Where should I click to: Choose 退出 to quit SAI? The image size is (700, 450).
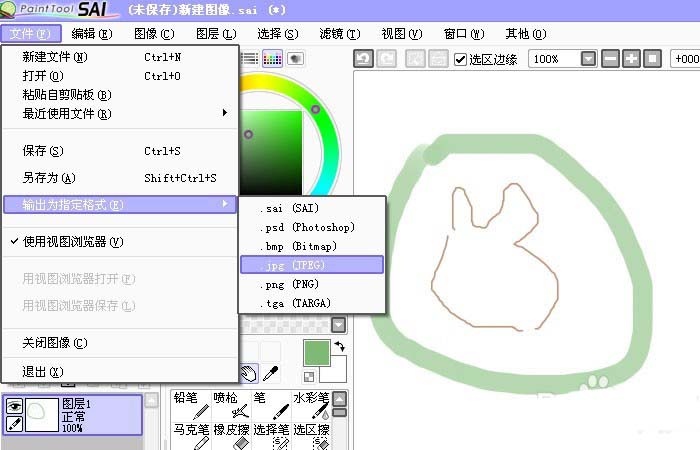(x=120, y=371)
